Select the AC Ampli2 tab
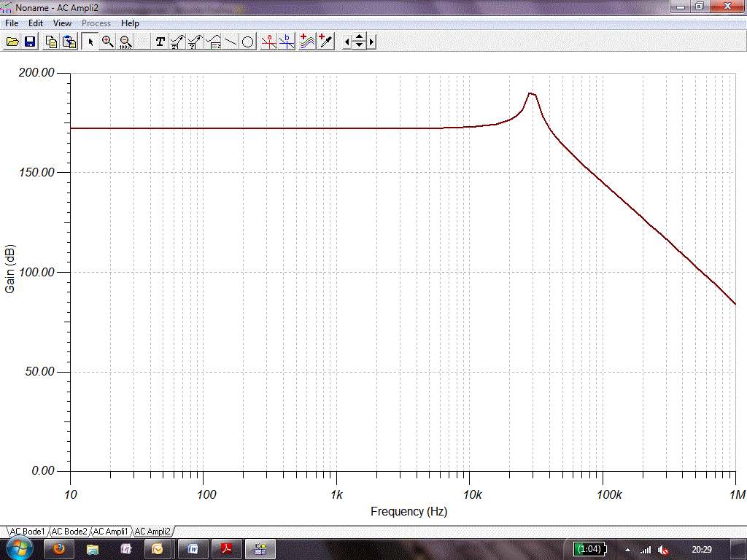 click(152, 531)
